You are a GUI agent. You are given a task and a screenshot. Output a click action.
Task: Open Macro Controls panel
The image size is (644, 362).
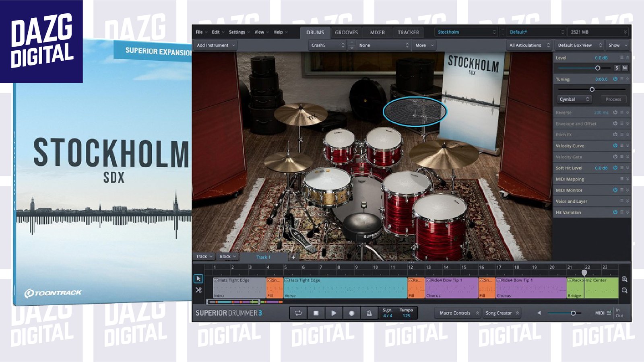point(458,313)
